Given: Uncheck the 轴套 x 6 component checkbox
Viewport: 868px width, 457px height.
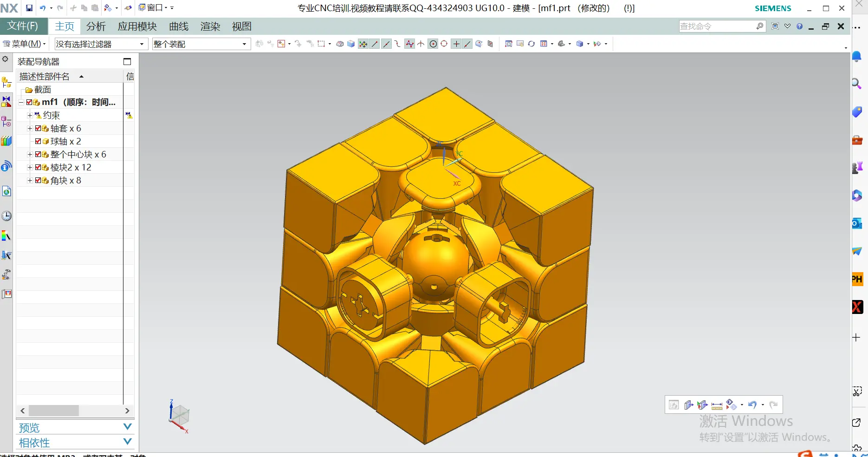Looking at the screenshot, I should click(x=38, y=129).
